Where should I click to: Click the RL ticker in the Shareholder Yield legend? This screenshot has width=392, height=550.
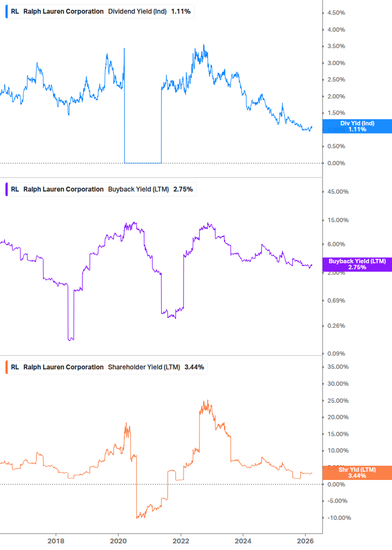[15, 367]
